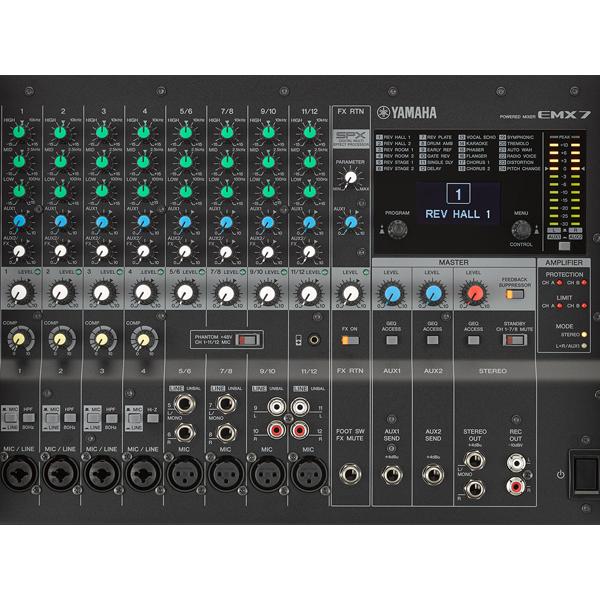Click the REC OUT red R RCA jack
The height and width of the screenshot is (600, 600).
click(515, 486)
